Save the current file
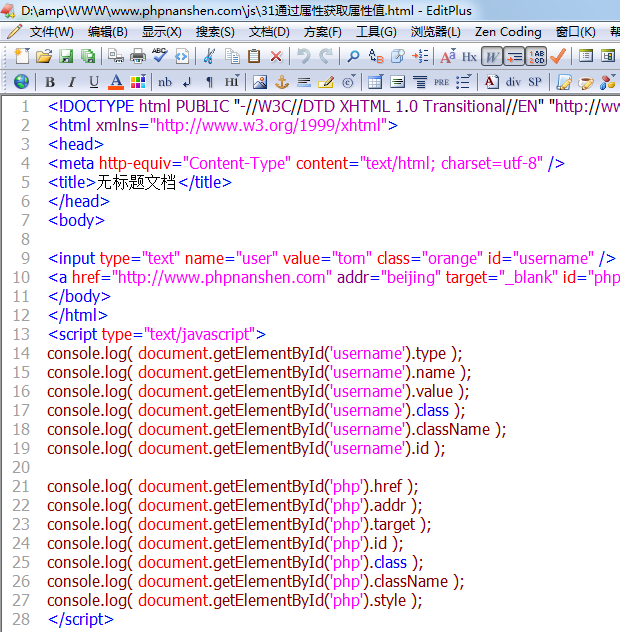The image size is (620, 632). (x=66, y=56)
